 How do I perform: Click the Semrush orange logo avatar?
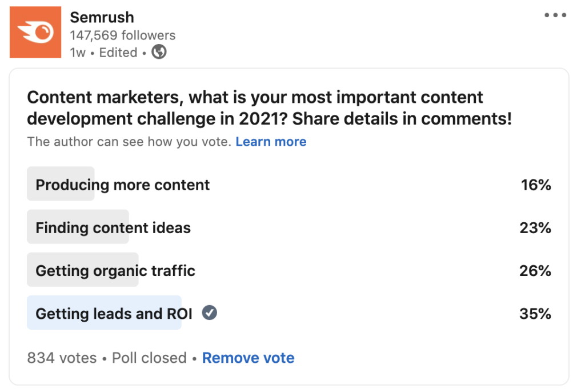click(x=35, y=32)
